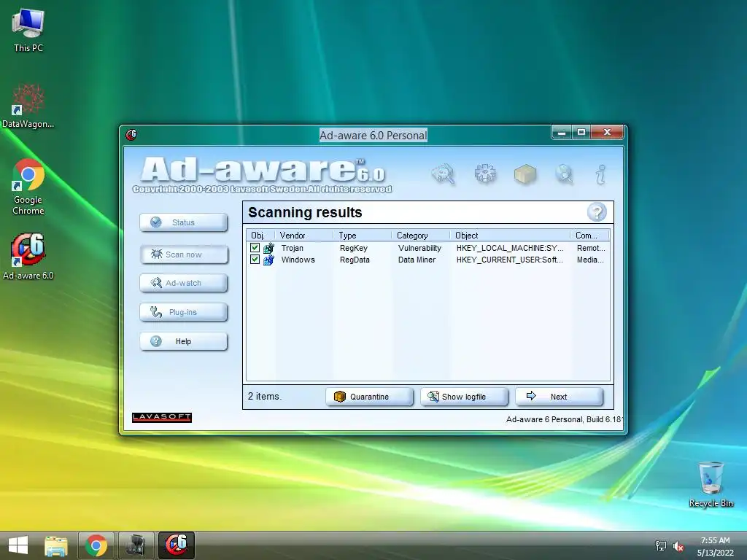Sort by Category column header
The width and height of the screenshot is (747, 560).
click(421, 236)
